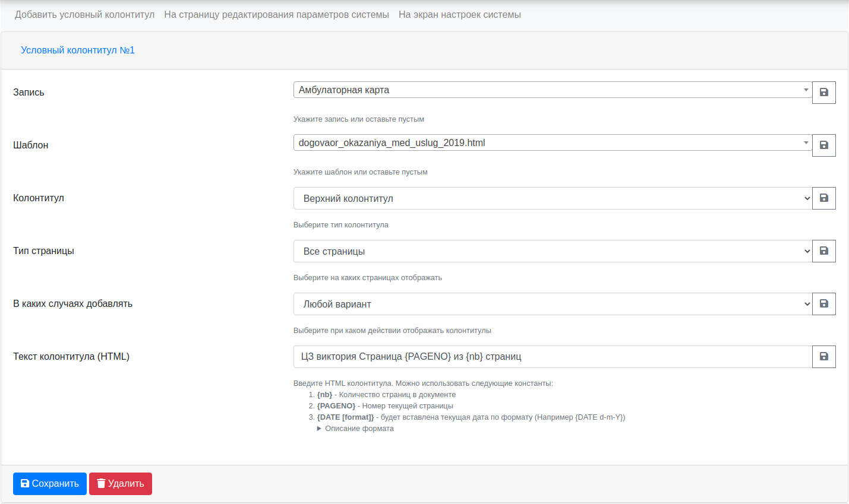The height and width of the screenshot is (504, 849).
Task: Go to 'На страницу редактирования параметров системы'
Action: pyautogui.click(x=276, y=15)
